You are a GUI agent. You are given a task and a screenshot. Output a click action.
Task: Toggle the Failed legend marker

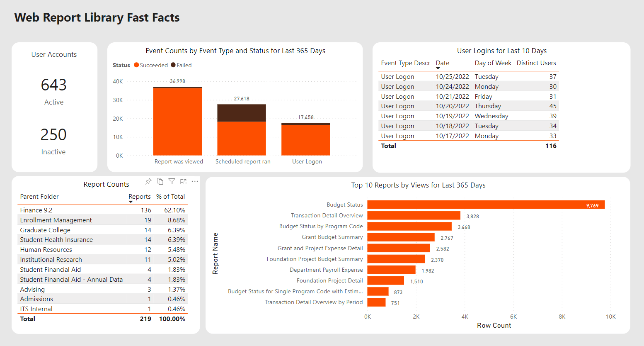(x=173, y=65)
